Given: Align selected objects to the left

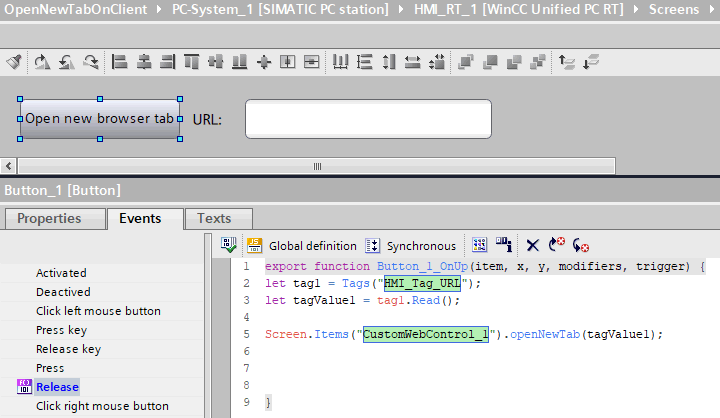Looking at the screenshot, I should (119, 62).
